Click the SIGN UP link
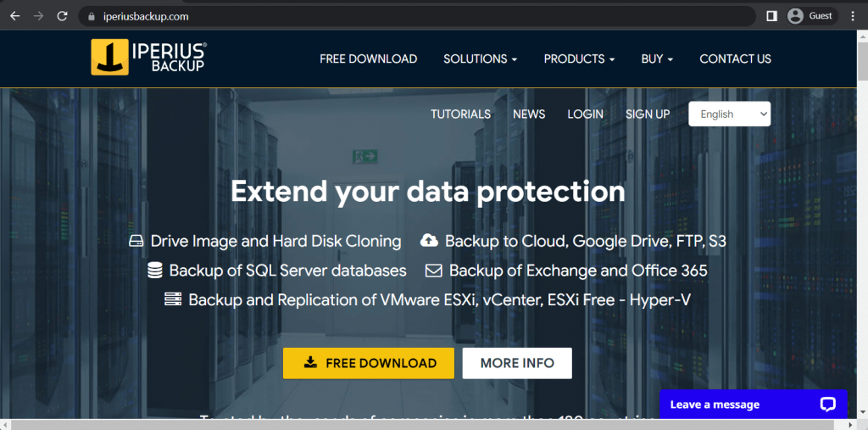This screenshot has height=430, width=868. [648, 114]
